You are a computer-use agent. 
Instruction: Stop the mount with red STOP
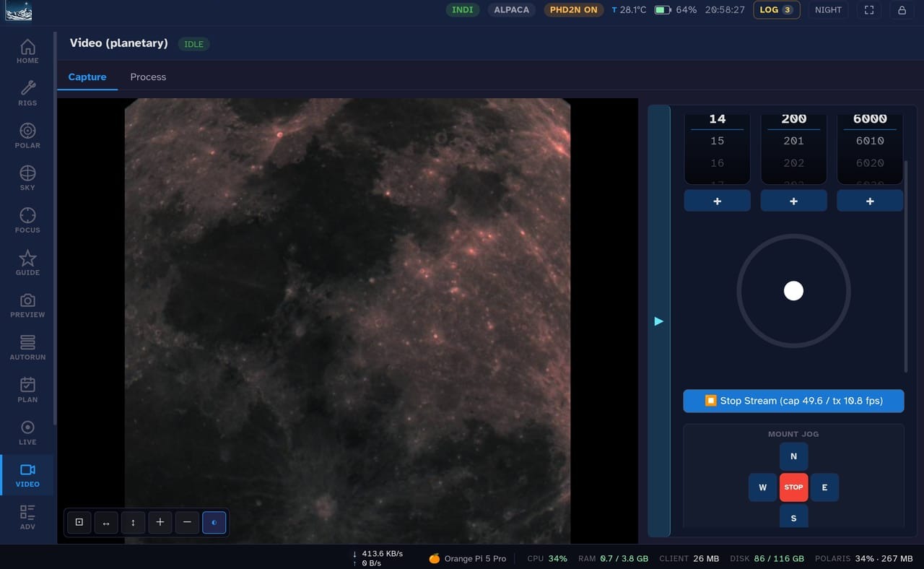793,487
